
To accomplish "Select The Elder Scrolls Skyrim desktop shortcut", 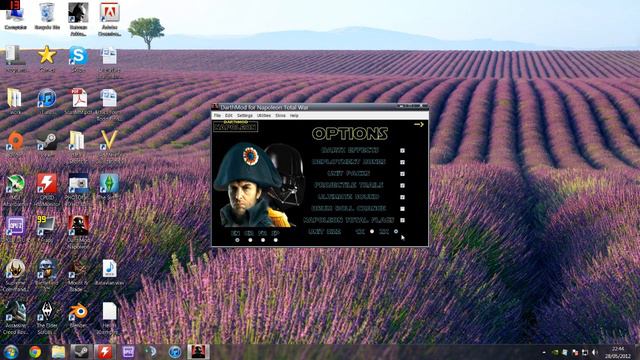I will 47,318.
